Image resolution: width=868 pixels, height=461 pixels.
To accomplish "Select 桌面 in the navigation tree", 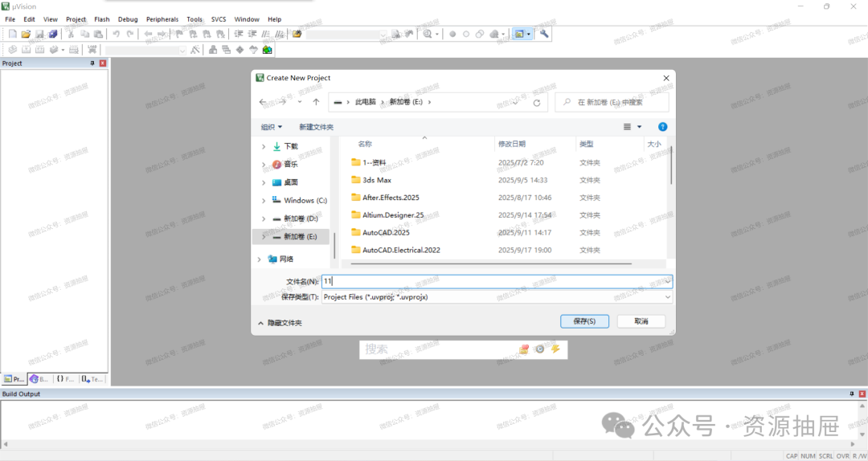I will tap(291, 182).
